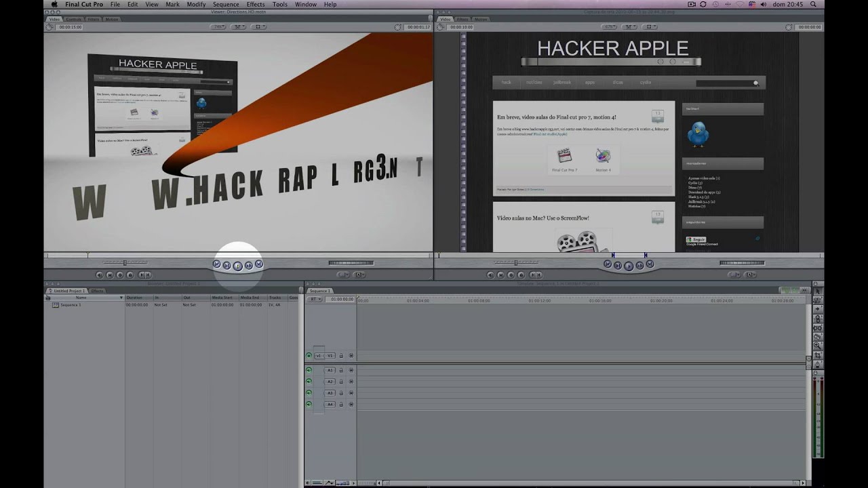Open Viewer view options pop-up
This screenshot has height=488, width=868.
[258, 27]
